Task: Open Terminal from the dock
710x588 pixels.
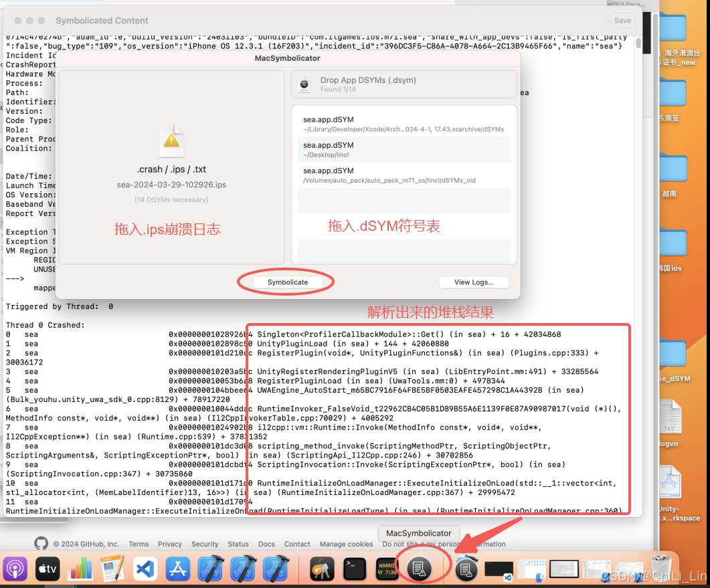Action: pos(355,569)
